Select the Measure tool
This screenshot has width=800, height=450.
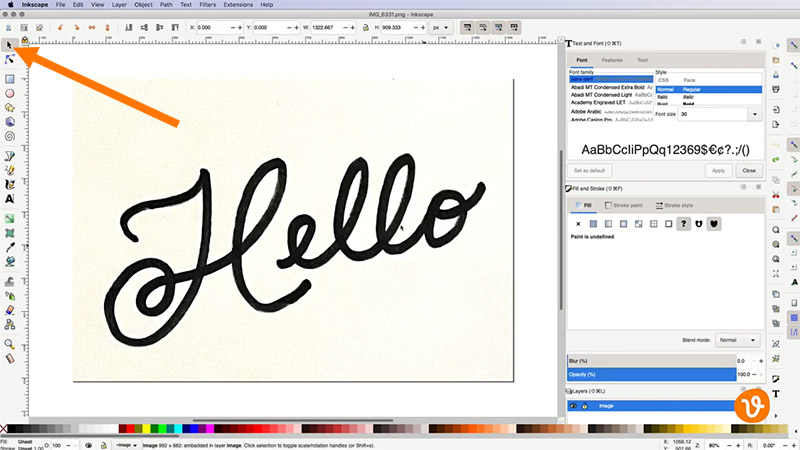[9, 358]
